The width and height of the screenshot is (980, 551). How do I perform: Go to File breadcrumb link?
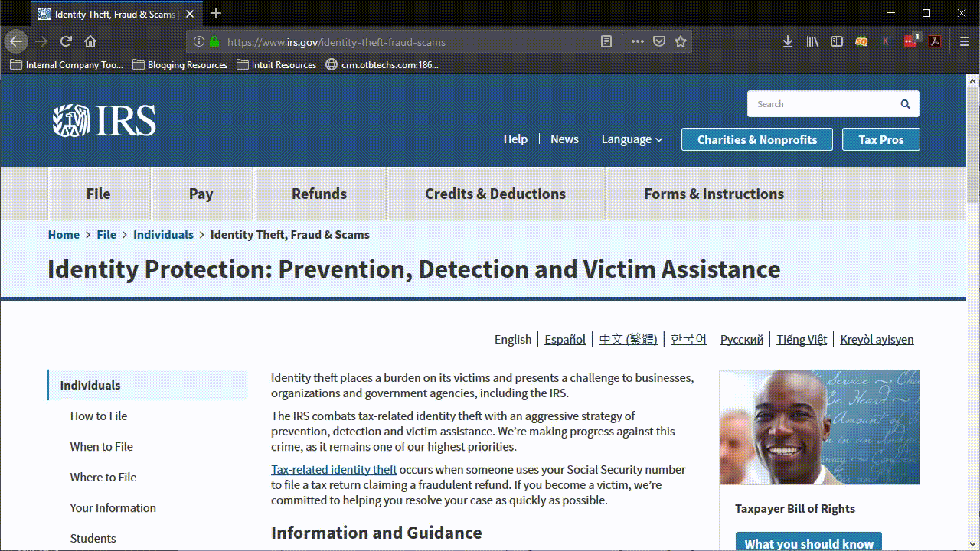point(106,235)
